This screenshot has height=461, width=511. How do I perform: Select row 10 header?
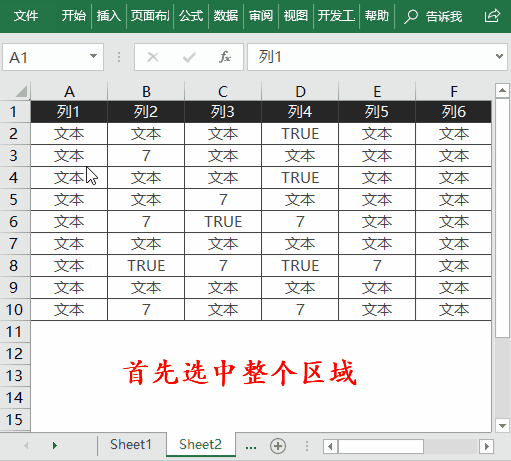(x=14, y=310)
